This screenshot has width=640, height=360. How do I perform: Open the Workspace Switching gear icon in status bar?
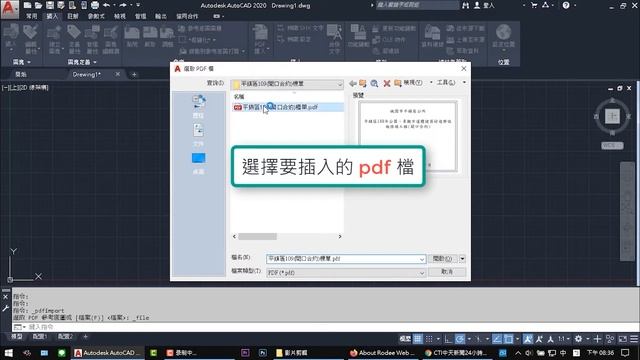(x=578, y=339)
